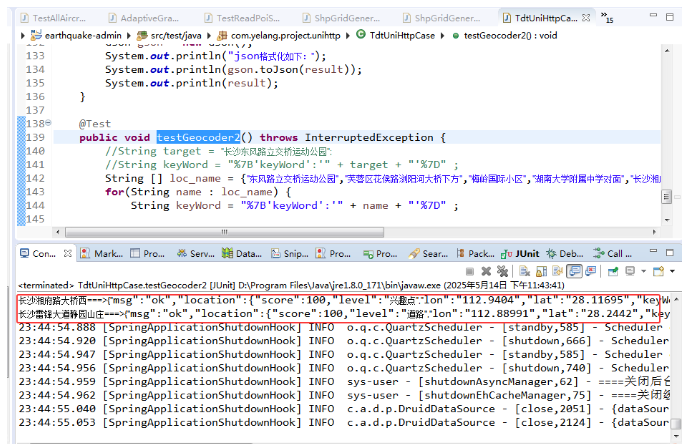Screen dimensions: 683x444
Task: Click testGeocoder2() : void breadcrumb
Action: point(504,36)
